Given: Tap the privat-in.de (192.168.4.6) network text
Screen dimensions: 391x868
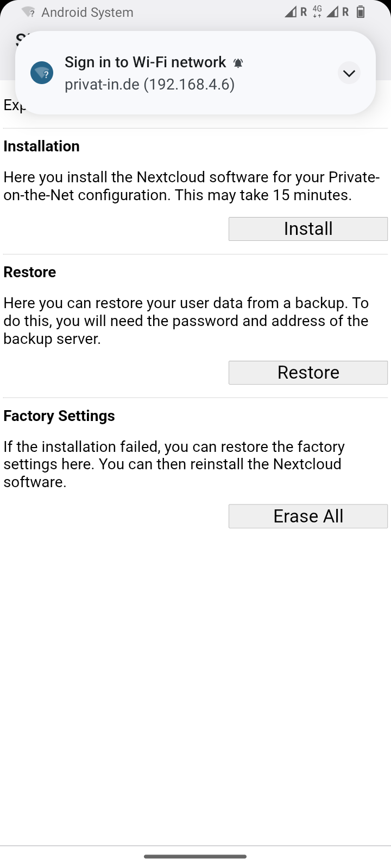Looking at the screenshot, I should click(149, 85).
